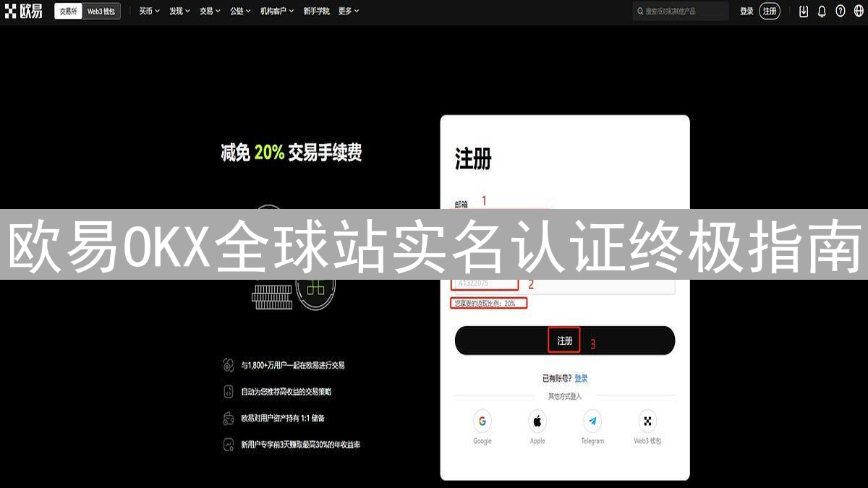Image resolution: width=868 pixels, height=488 pixels.
Task: Click the 登录 link beside 已有账号
Action: [x=581, y=378]
